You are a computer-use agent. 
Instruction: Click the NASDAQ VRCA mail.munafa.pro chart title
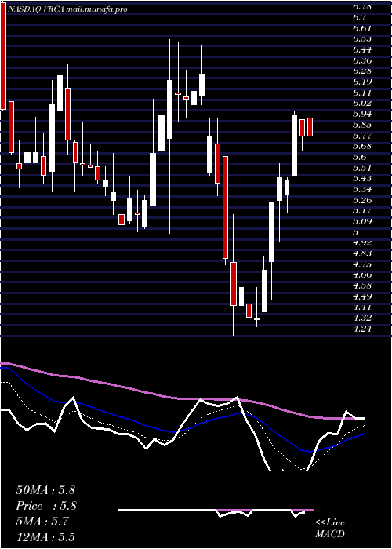click(67, 9)
